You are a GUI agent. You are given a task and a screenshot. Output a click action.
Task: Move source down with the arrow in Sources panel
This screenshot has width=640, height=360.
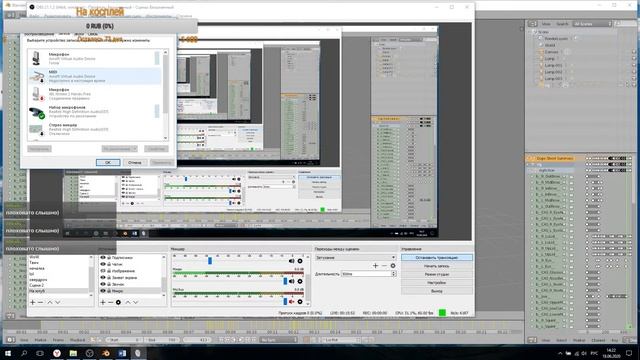(136, 302)
